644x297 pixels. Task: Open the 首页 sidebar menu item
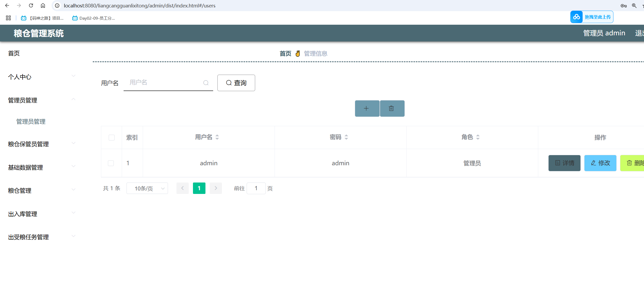(14, 53)
